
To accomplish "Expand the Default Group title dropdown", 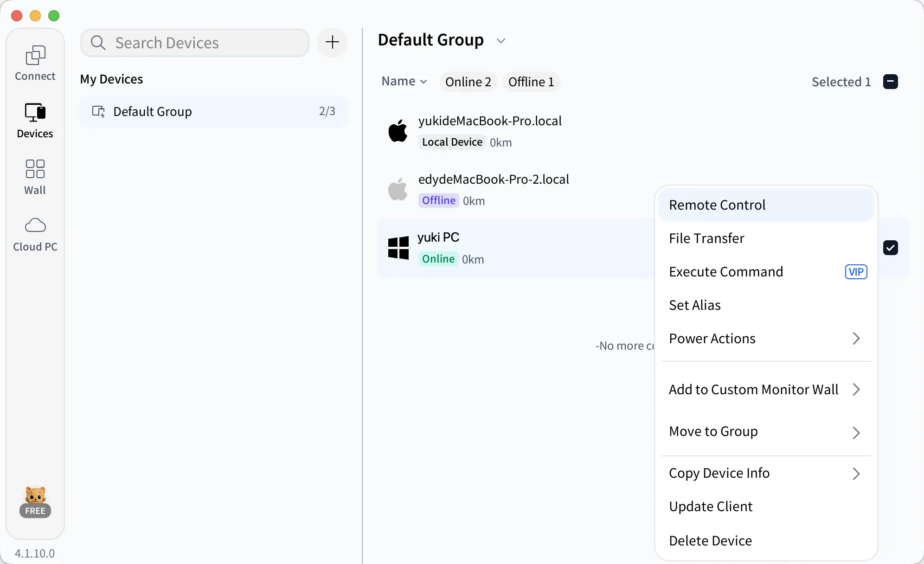I will point(501,41).
